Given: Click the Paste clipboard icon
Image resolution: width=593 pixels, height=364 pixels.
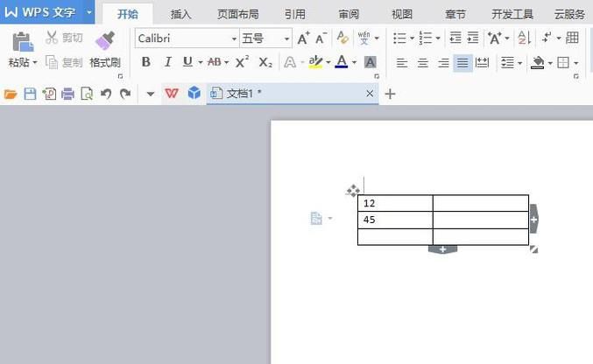Looking at the screenshot, I should pos(23,42).
